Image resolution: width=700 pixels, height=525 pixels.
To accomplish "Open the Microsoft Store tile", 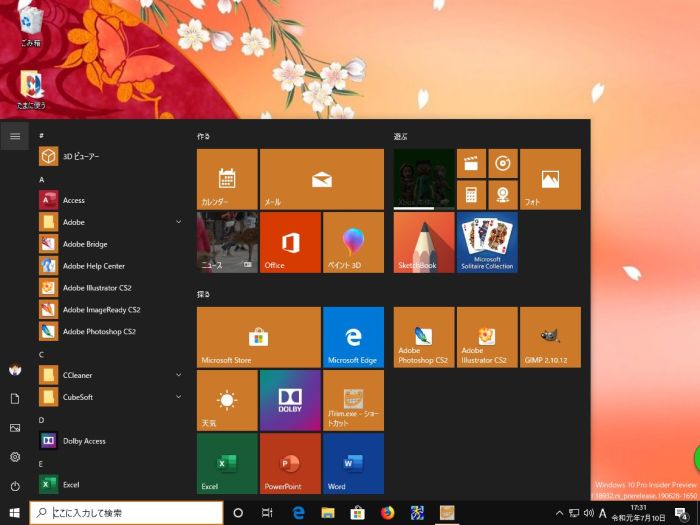I will coord(258,337).
